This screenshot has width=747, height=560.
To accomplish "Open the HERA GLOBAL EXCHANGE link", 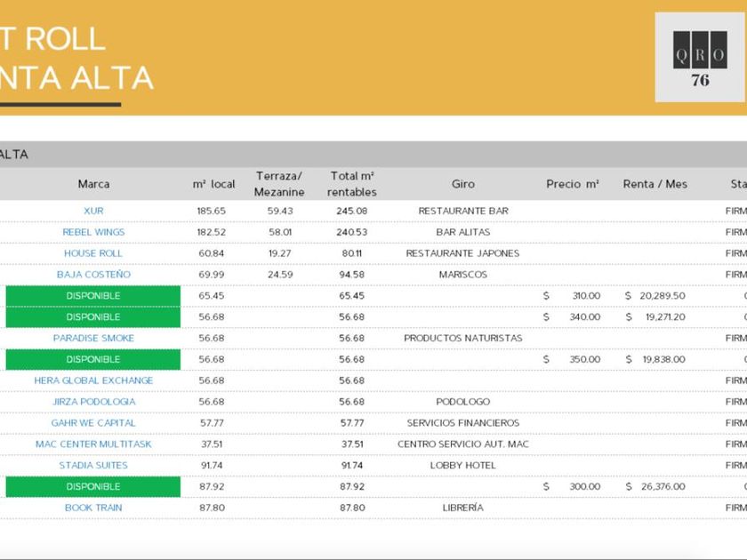I will click(93, 380).
